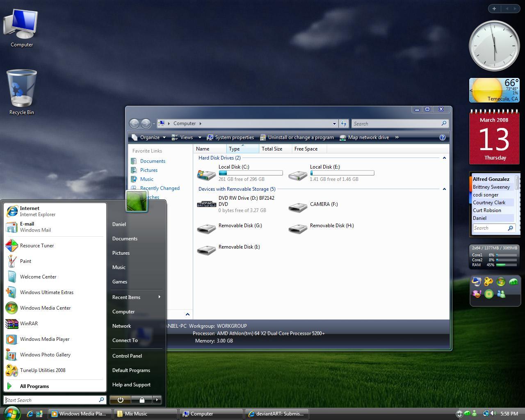Screen dimensions: 525x420
Task: Click the blue Help icon in Explorer toolbar
Action: pos(442,137)
